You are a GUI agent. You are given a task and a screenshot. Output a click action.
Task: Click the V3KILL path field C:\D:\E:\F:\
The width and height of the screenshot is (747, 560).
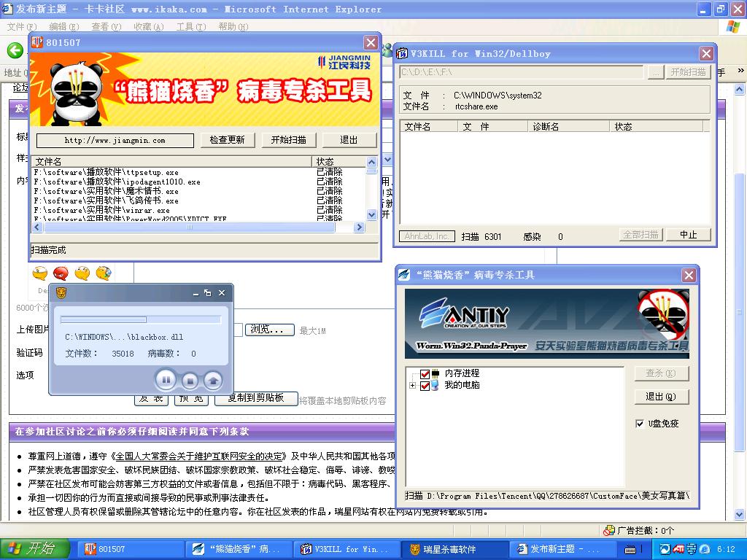[x=521, y=72]
